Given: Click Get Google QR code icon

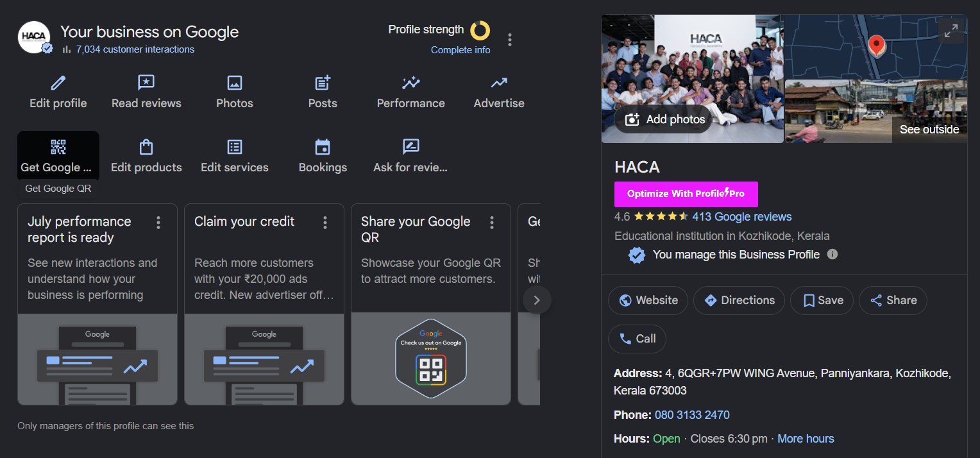Looking at the screenshot, I should [x=58, y=147].
